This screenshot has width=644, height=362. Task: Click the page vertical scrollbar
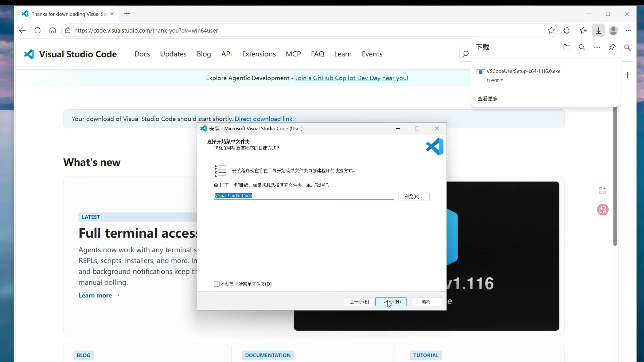615,175
